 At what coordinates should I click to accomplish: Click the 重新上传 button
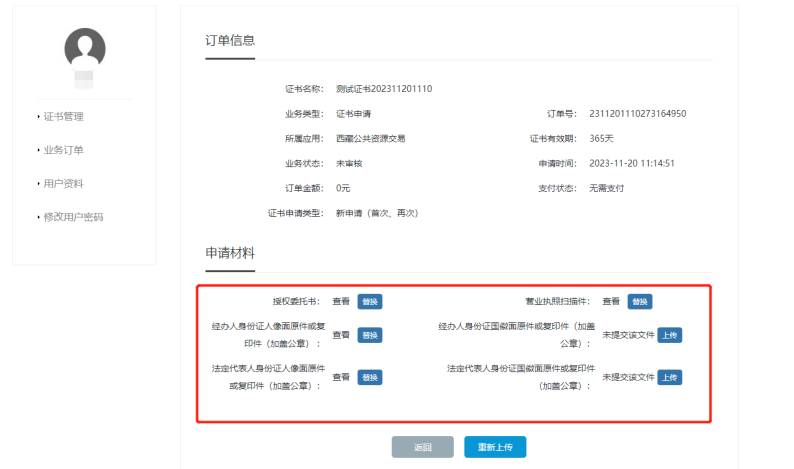495,447
